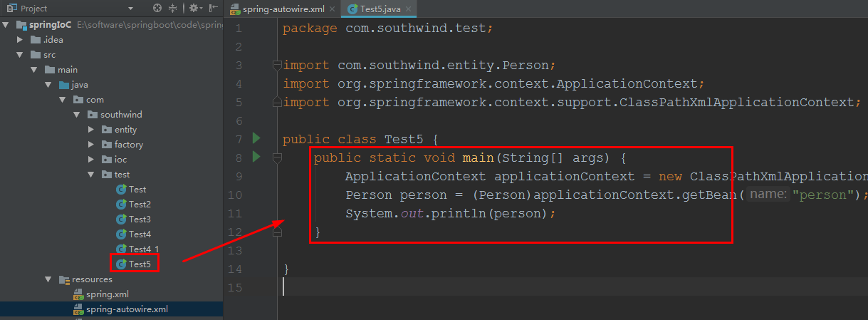Collapse the test package

tap(90, 174)
